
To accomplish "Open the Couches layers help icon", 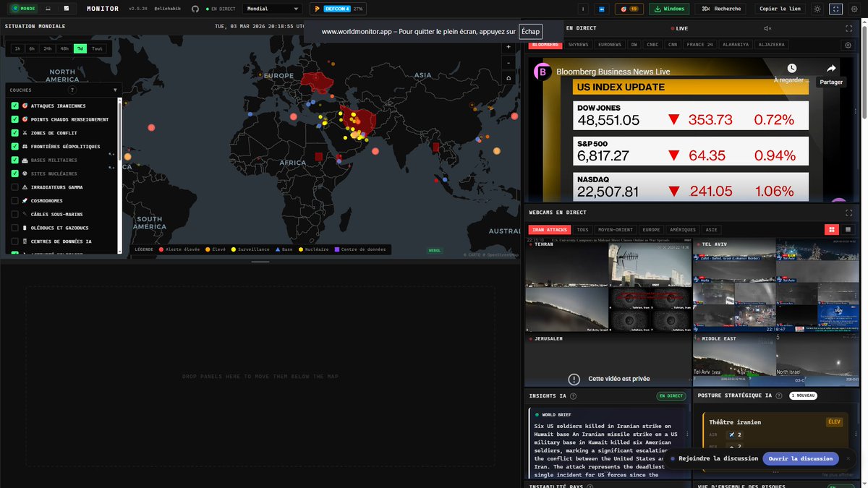I will [x=72, y=90].
